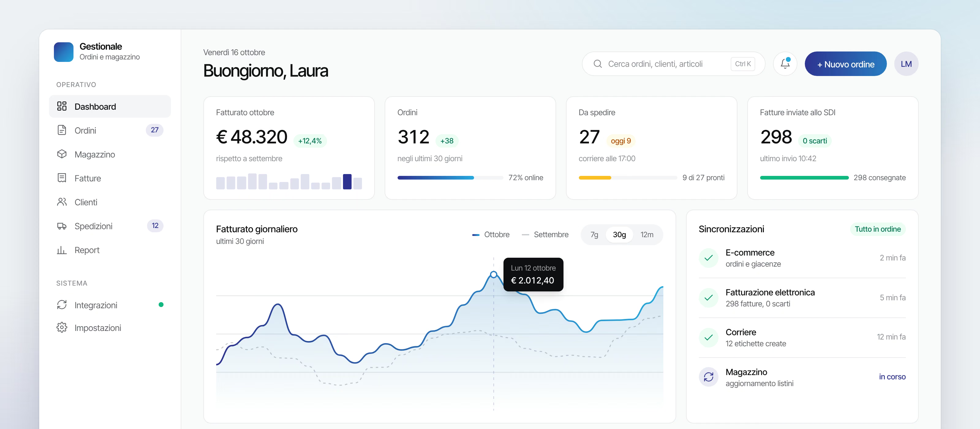
Task: Open the Report section
Action: 110,250
